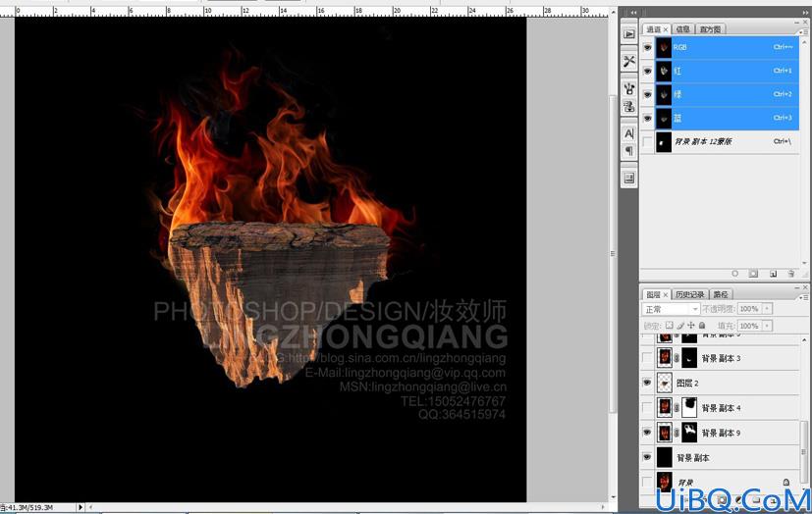Screen dimensions: 812x514
Task: Open the Layers panel flyout menu
Action: (804, 298)
